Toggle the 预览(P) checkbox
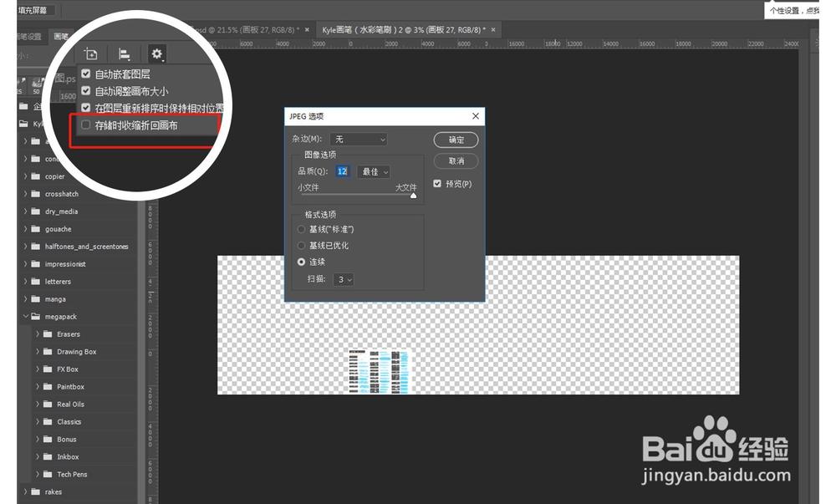Image resolution: width=836 pixels, height=504 pixels. (x=437, y=184)
